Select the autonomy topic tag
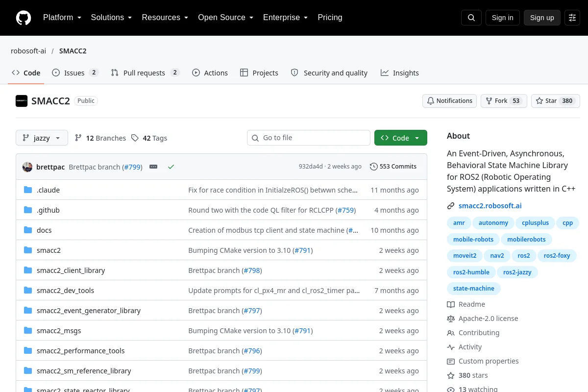Screen dimensions: 588x392 coord(493,223)
